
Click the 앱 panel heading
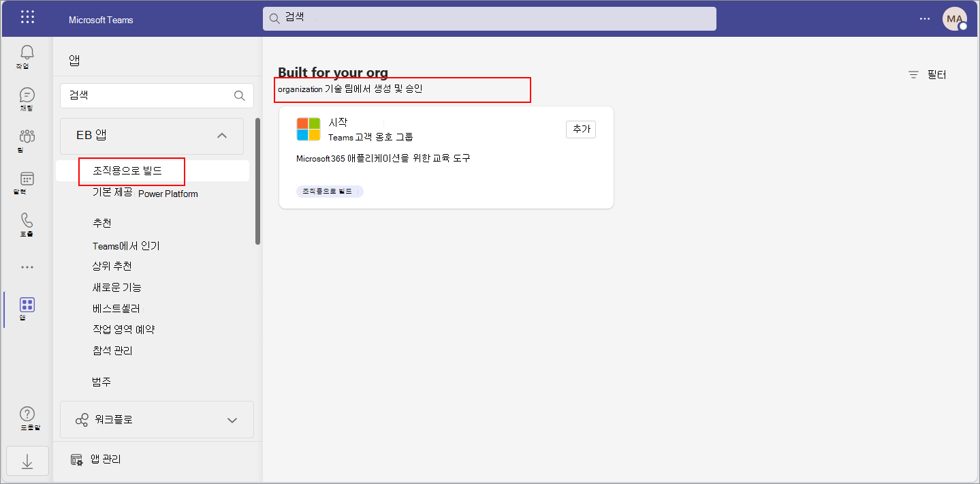[x=74, y=60]
